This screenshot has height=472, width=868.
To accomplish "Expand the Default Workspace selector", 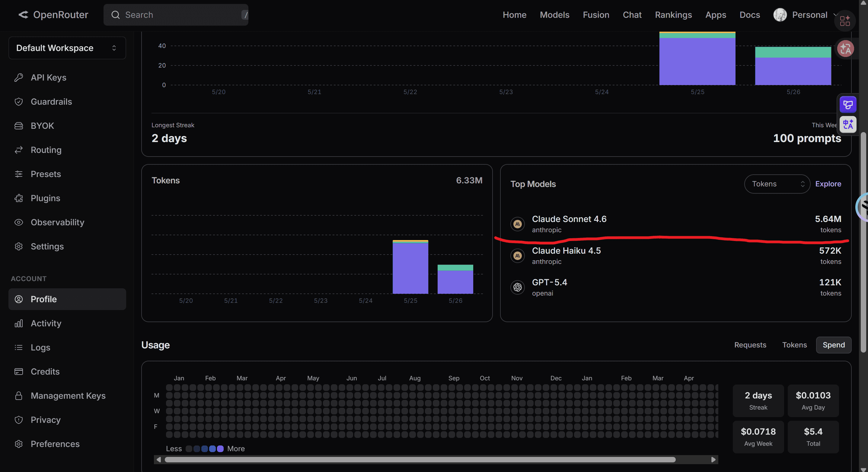I will 67,48.
